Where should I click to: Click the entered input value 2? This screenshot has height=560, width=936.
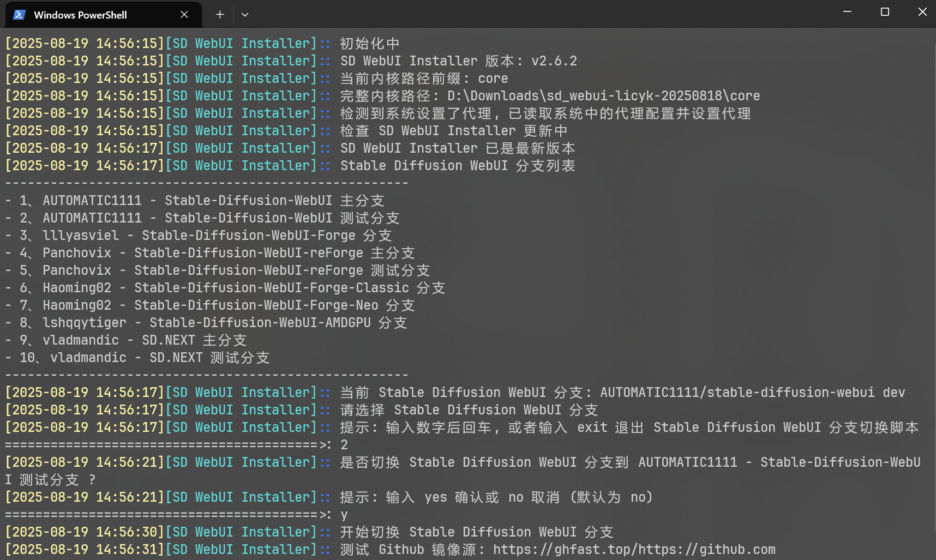[344, 445]
